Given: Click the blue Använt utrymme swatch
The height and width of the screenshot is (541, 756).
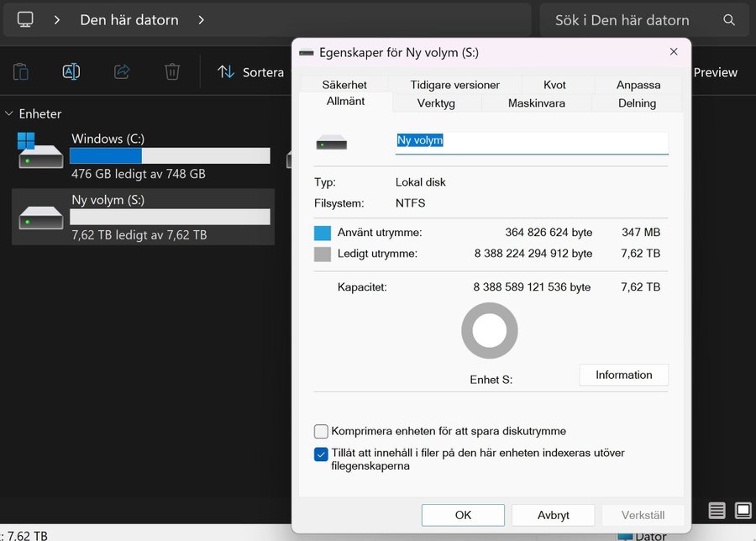Looking at the screenshot, I should (323, 233).
